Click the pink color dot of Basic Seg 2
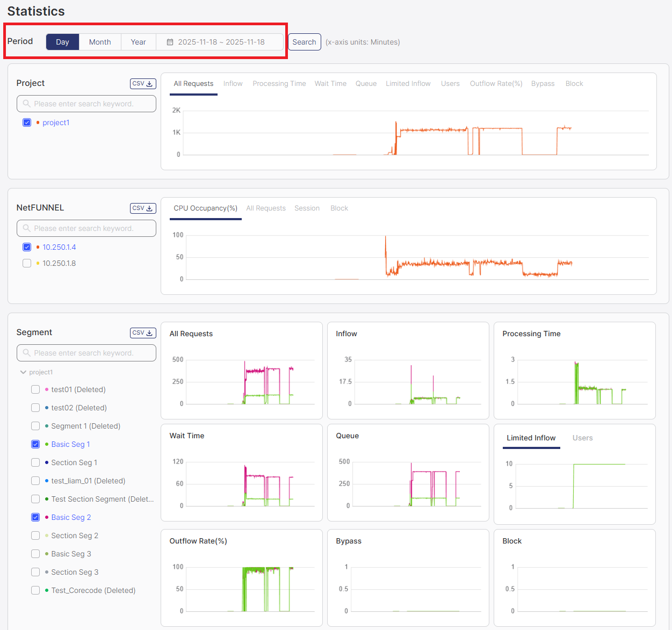The height and width of the screenshot is (630, 672). [x=47, y=517]
